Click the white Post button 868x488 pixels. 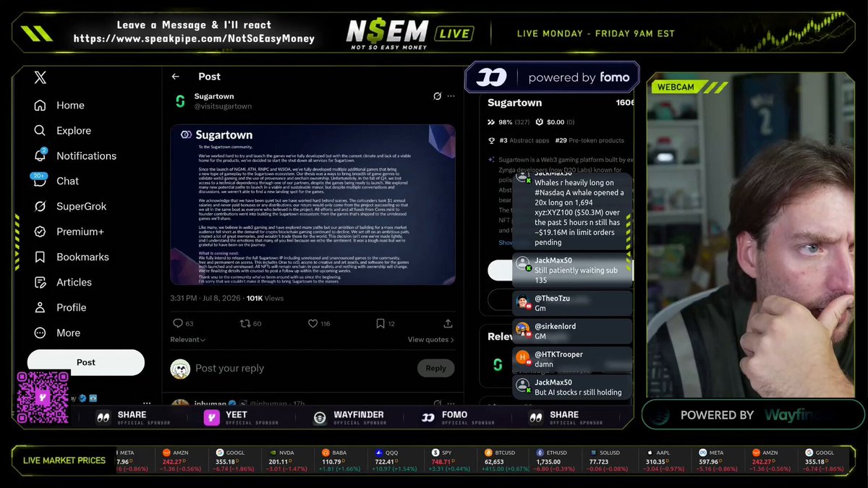coord(86,362)
